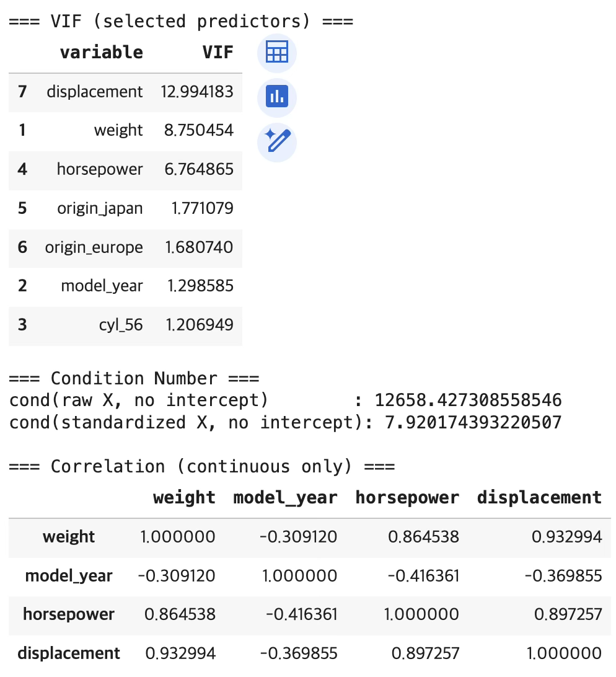
Task: Select the origin_japan row label
Action: coord(100,208)
